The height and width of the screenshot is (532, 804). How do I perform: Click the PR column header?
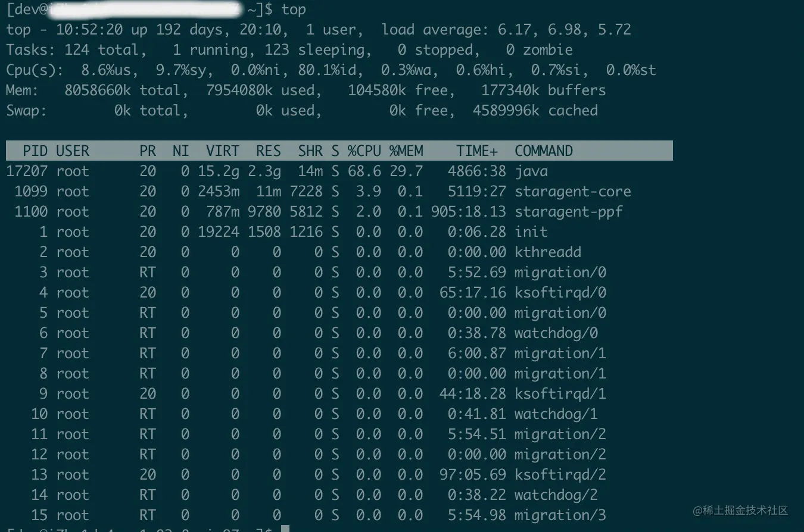(148, 151)
